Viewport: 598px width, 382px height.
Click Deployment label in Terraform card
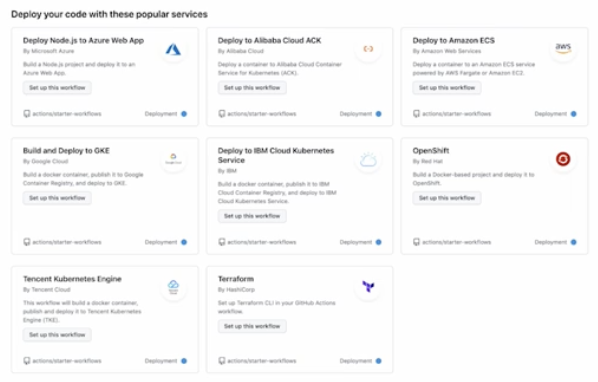(355, 361)
